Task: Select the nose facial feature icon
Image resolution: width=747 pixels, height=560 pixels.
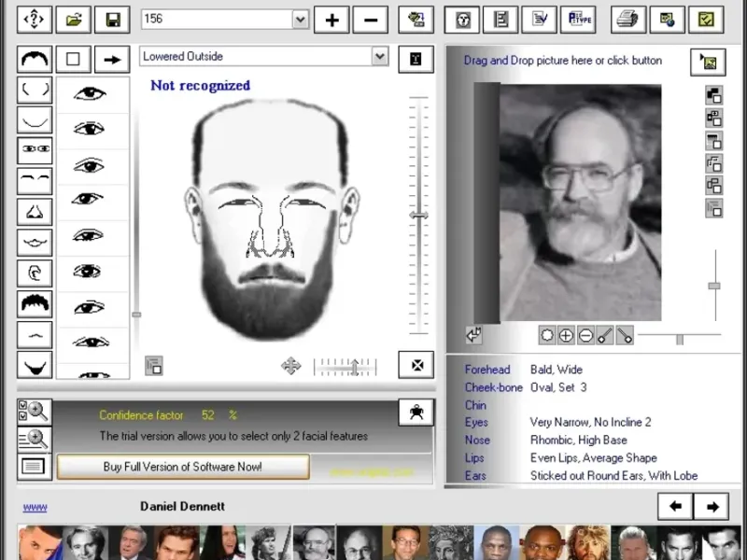Action: (35, 212)
